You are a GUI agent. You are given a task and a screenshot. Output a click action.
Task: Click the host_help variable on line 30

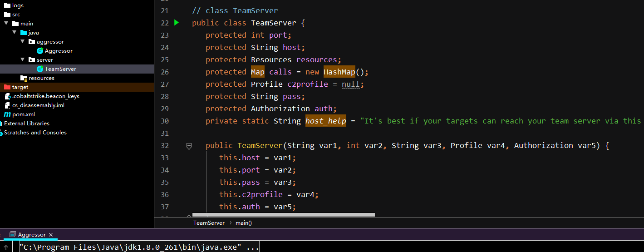[x=325, y=121]
